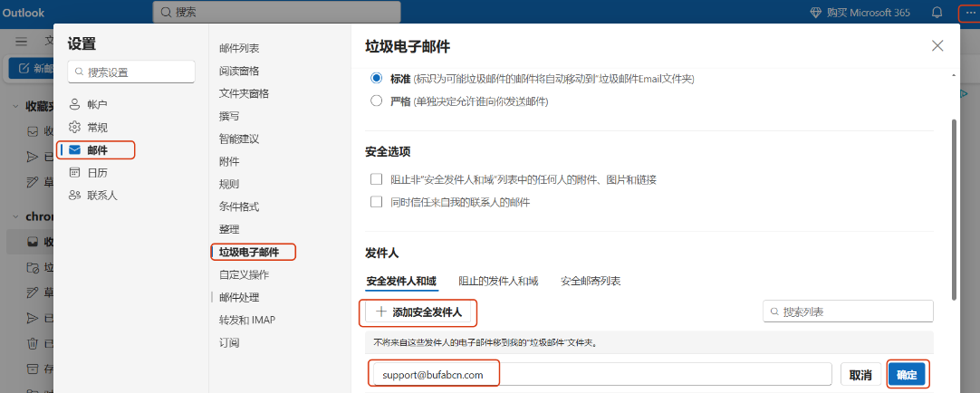Select 垃圾电子邮件 settings page

249,253
